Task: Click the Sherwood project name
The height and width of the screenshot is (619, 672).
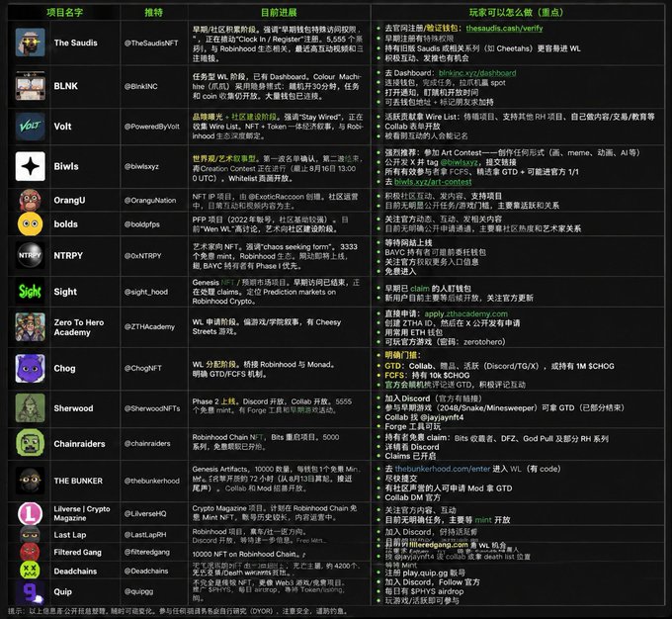Action: pyautogui.click(x=73, y=408)
